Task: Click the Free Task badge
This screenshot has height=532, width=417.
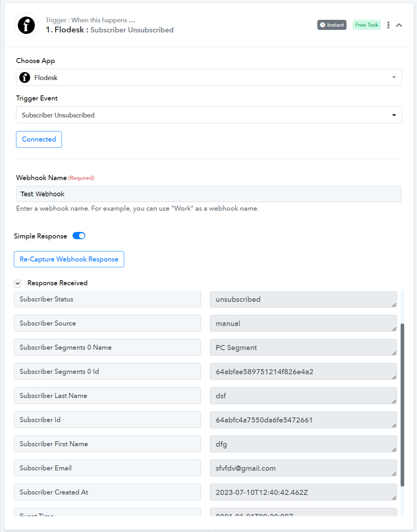Action: coord(367,25)
